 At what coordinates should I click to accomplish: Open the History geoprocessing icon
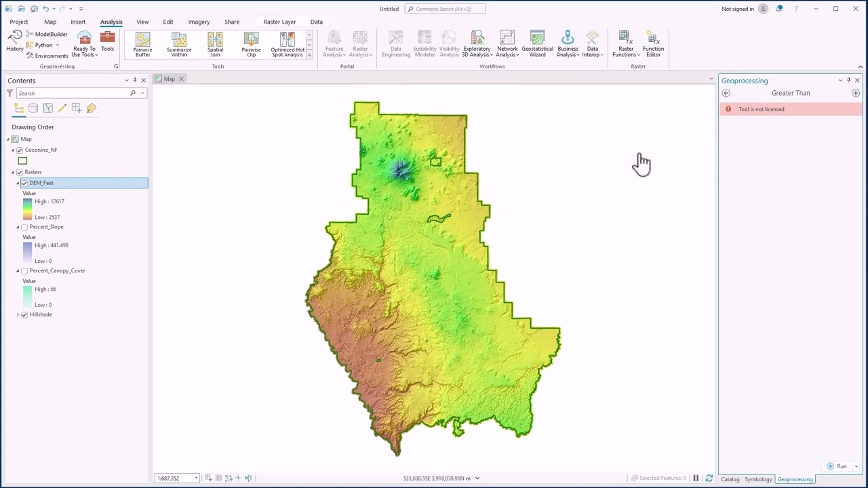pyautogui.click(x=14, y=41)
